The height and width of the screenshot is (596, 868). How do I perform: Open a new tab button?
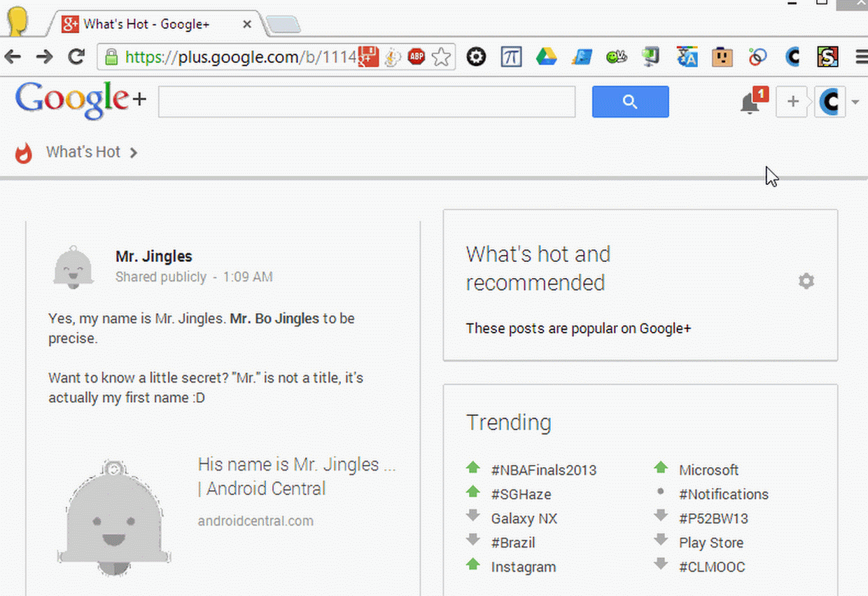pos(283,25)
